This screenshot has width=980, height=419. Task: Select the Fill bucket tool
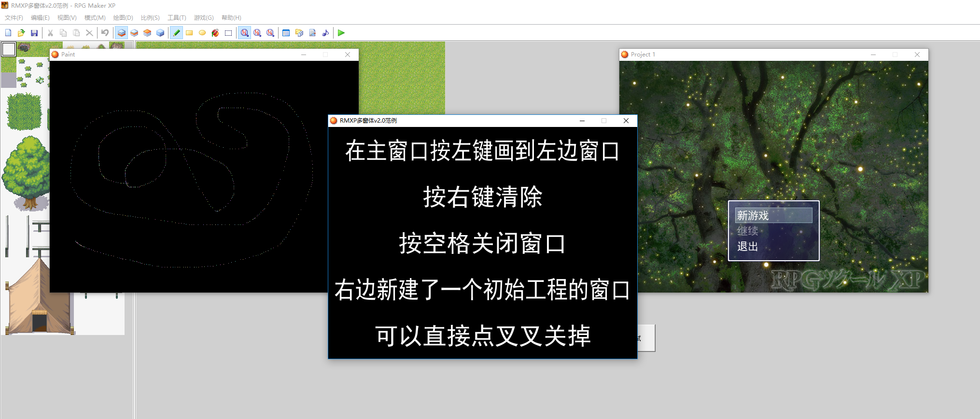(215, 33)
